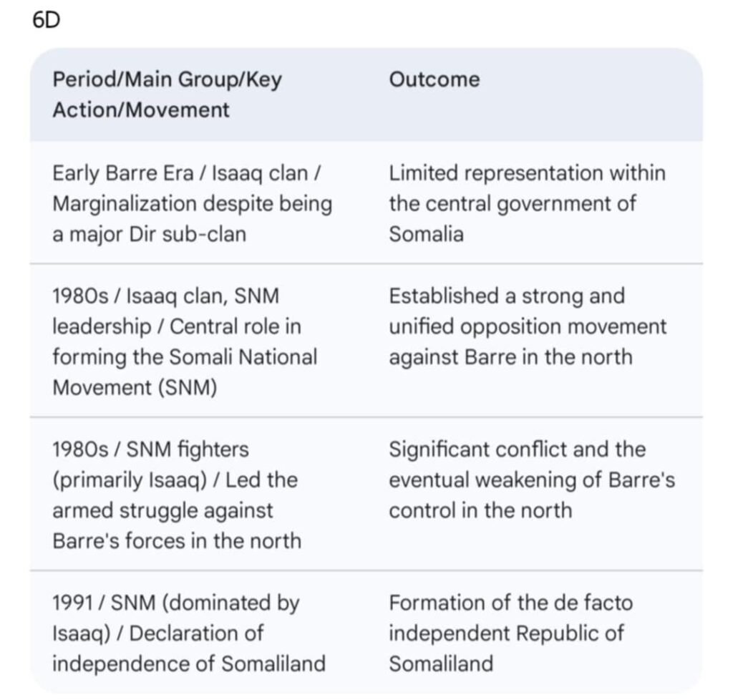Image resolution: width=733 pixels, height=700 pixels.
Task: Click the text "Marginalization despite being"
Action: [192, 203]
